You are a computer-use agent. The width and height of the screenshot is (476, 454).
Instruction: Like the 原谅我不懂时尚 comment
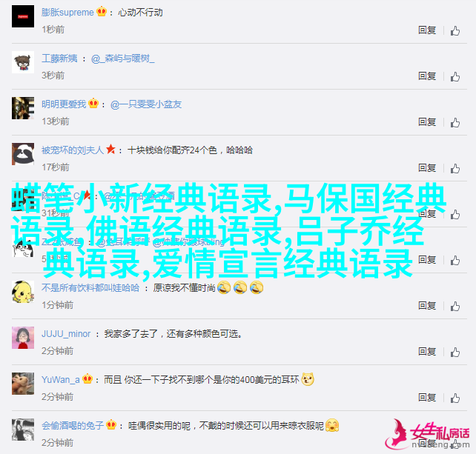pos(454,307)
